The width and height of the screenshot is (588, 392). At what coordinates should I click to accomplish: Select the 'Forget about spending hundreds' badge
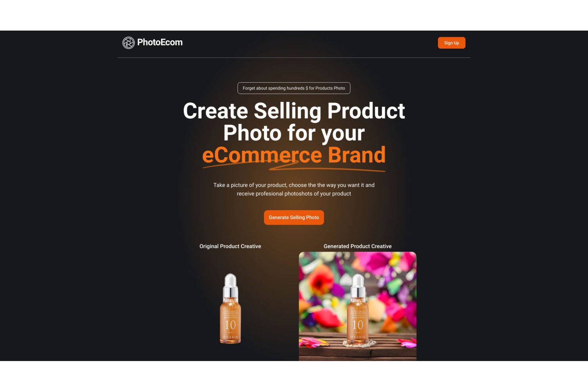[x=294, y=88]
